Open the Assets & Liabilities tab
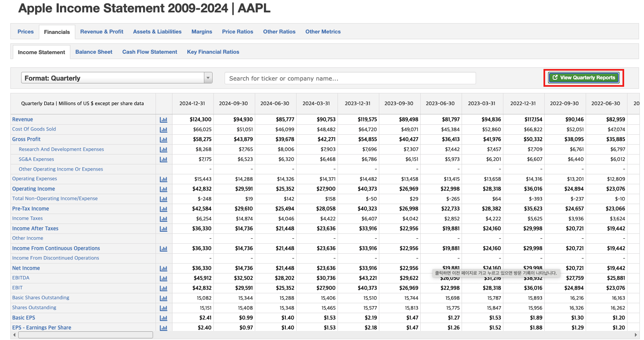Image resolution: width=644 pixels, height=340 pixels. click(x=157, y=31)
